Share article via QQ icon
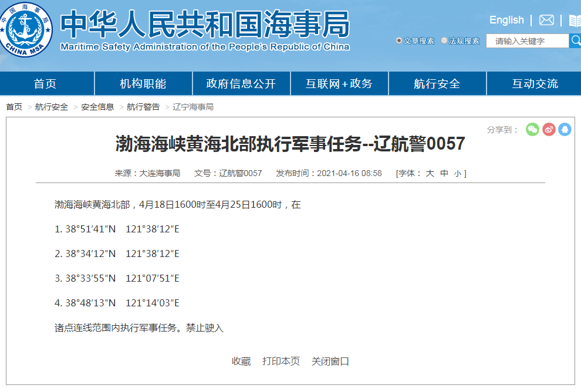The image size is (581, 392). tap(565, 130)
